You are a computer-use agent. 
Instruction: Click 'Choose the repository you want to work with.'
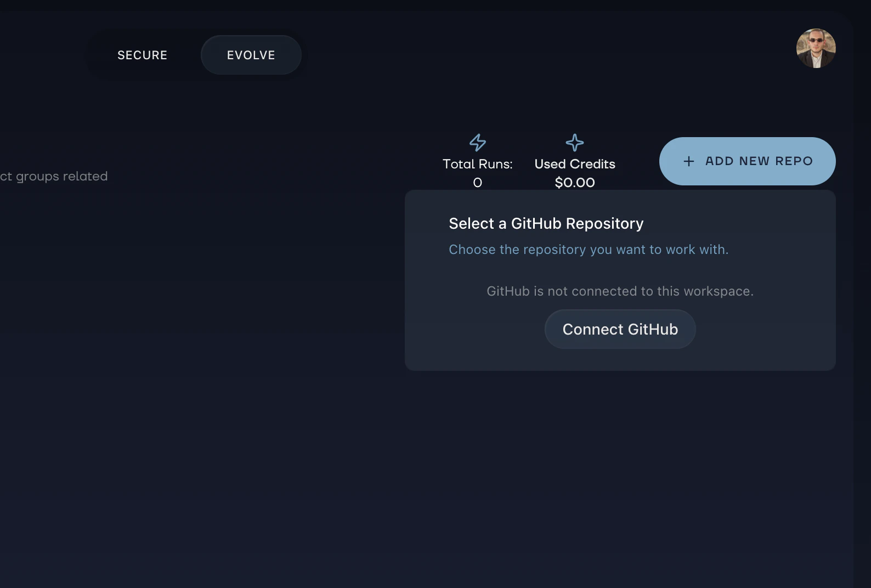(x=589, y=250)
